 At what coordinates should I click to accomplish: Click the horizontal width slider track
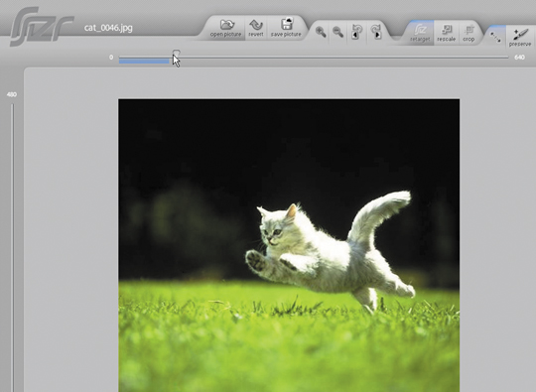pyautogui.click(x=314, y=58)
